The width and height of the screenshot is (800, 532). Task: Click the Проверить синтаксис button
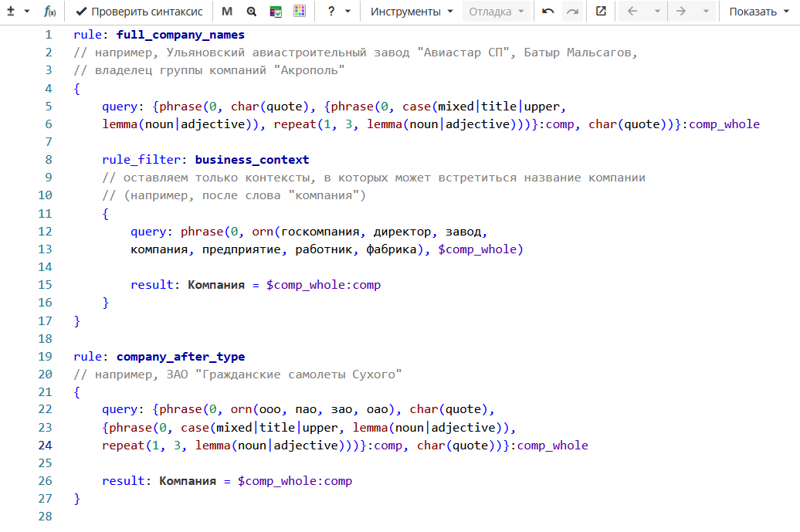point(139,12)
